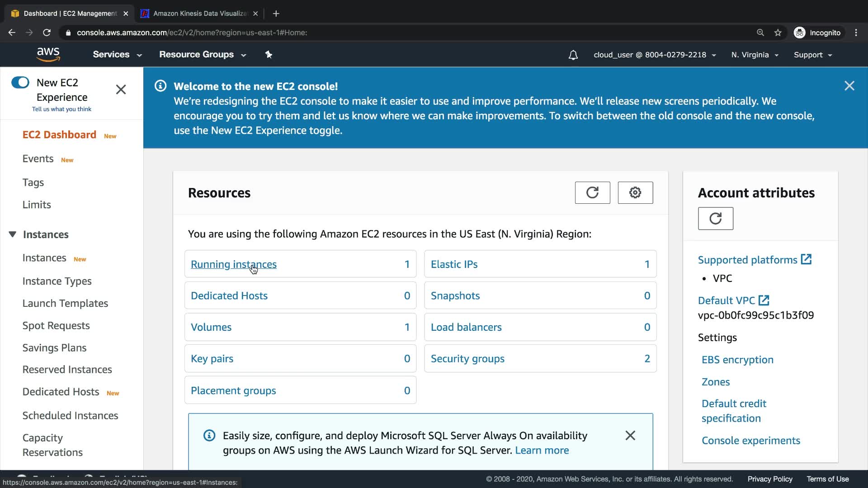Open the Security groups resource link
This screenshot has width=868, height=488.
click(467, 359)
